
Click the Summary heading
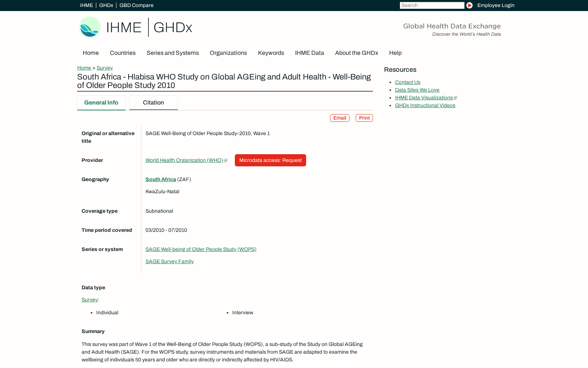pos(93,331)
